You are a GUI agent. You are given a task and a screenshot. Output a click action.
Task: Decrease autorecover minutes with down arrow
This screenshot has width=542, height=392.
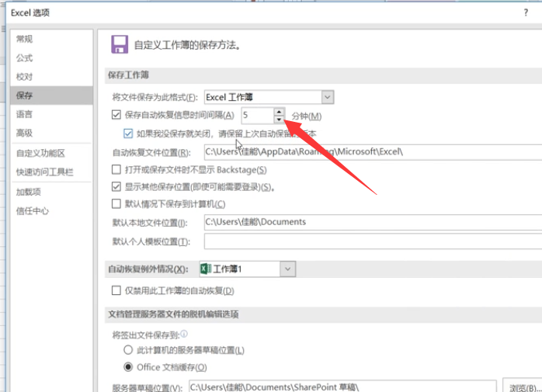[279, 120]
